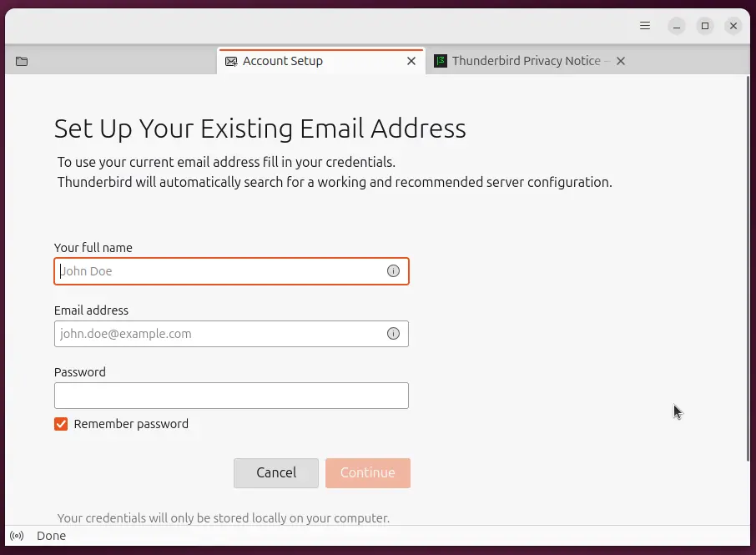Screen dimensions: 756x555
Task: Click the Cancel button
Action: 275,472
